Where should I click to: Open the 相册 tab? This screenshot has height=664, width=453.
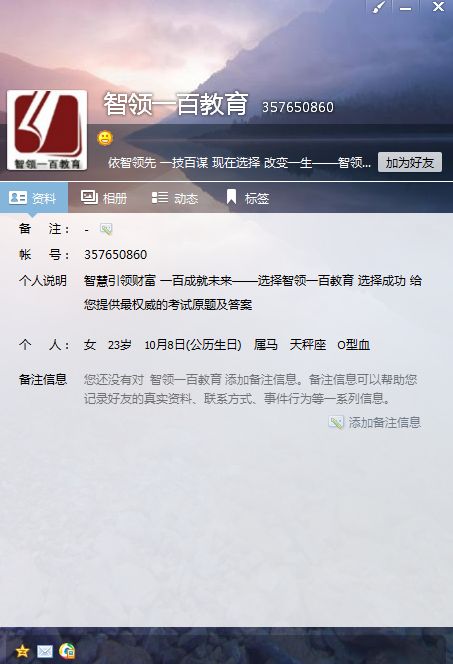(x=104, y=198)
